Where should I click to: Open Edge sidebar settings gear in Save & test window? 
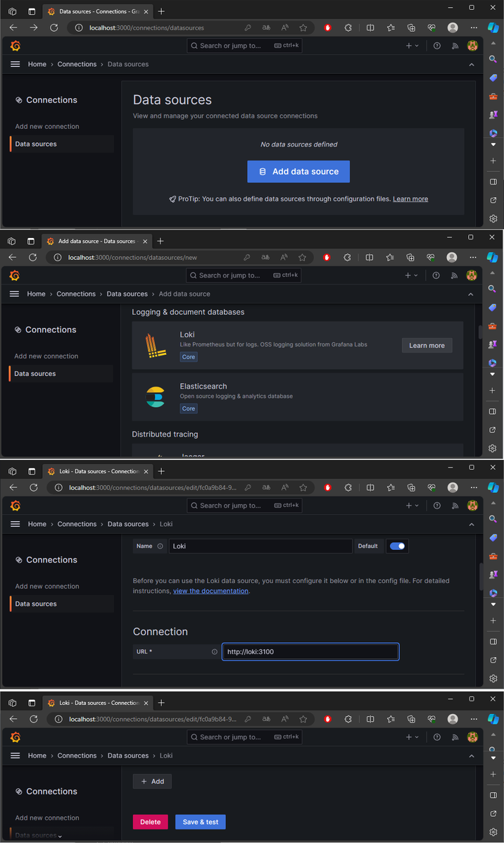point(493,832)
